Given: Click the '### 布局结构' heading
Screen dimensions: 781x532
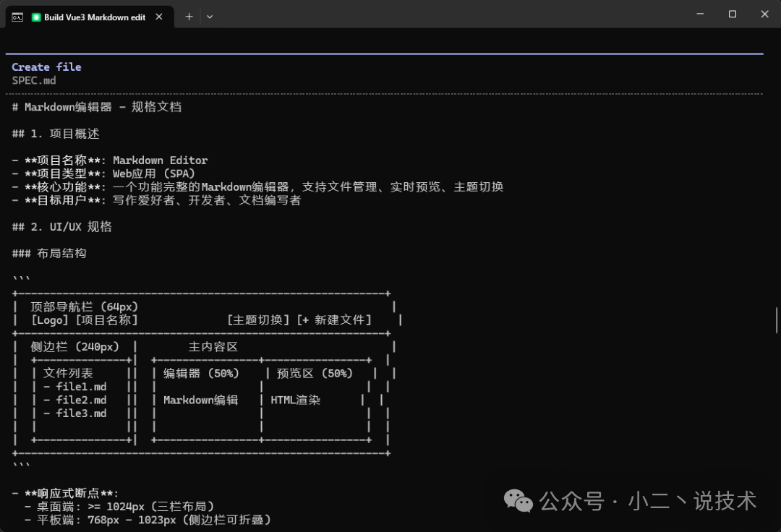Looking at the screenshot, I should pos(49,254).
